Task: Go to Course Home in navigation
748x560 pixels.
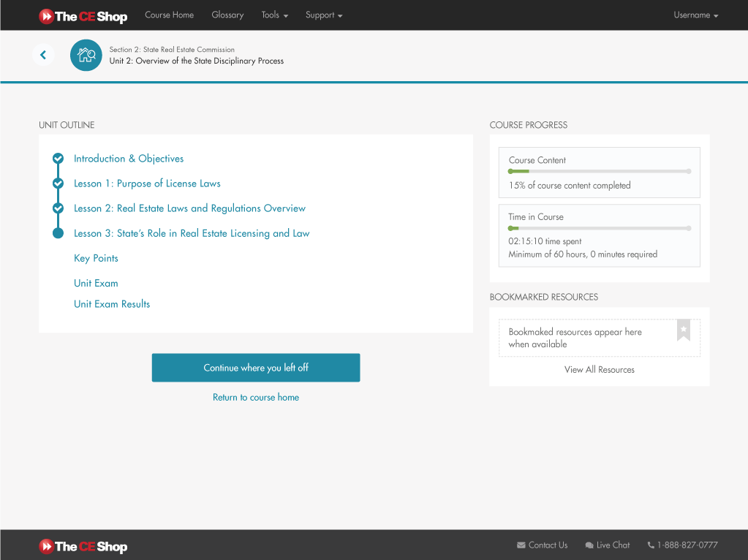Action: click(170, 15)
